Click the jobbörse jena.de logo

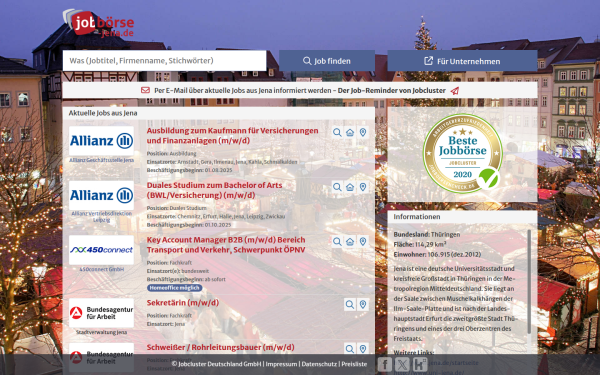click(99, 23)
